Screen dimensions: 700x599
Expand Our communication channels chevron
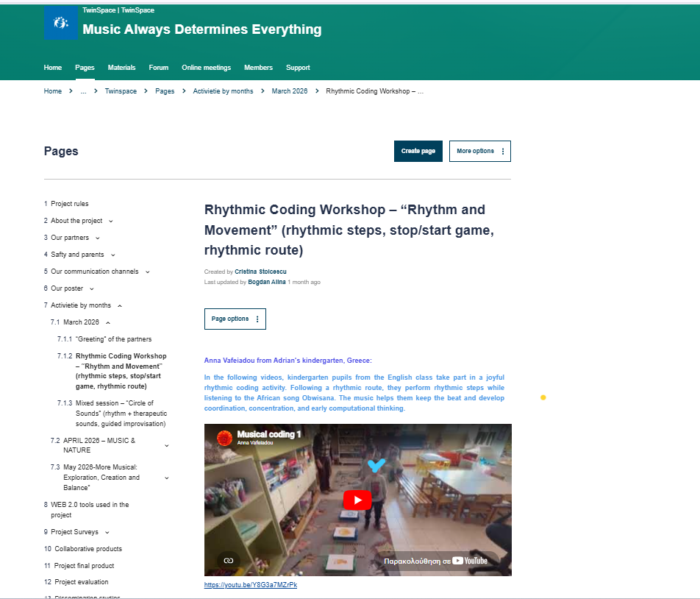[147, 272]
